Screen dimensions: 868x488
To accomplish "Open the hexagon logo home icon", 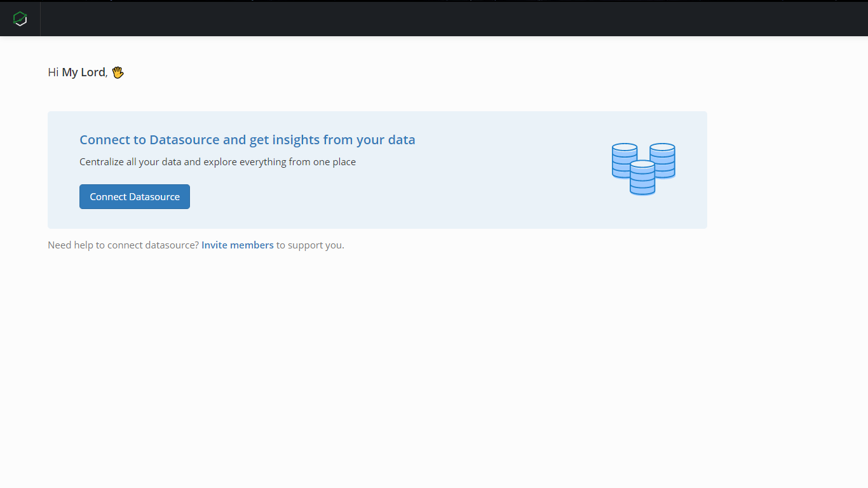I will [20, 19].
